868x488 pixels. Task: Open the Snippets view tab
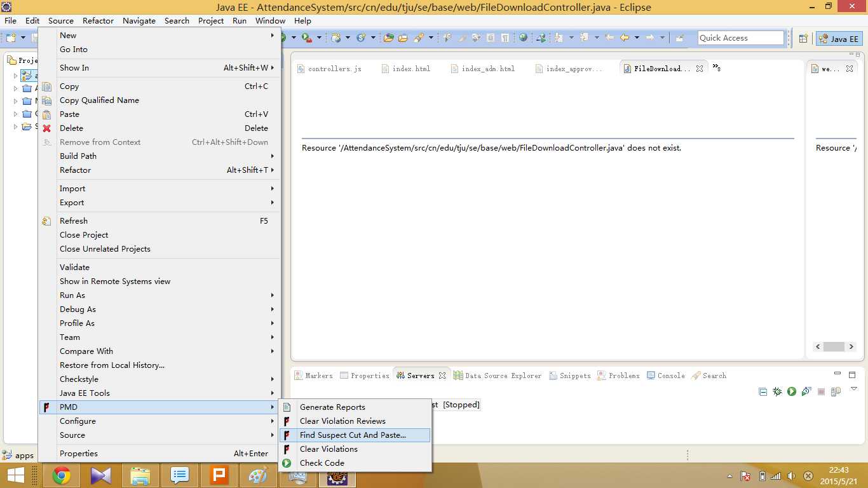coord(569,376)
